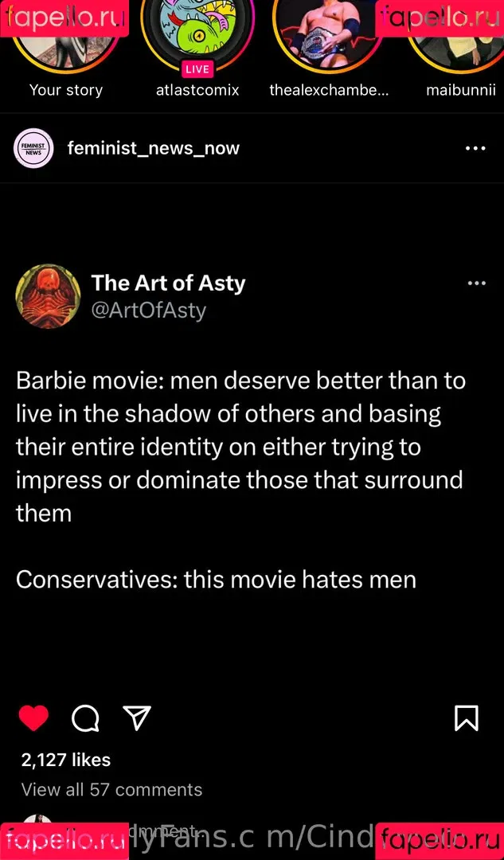Open feminist_news_now post options menu
This screenshot has height=860, width=504.
pyautogui.click(x=475, y=148)
